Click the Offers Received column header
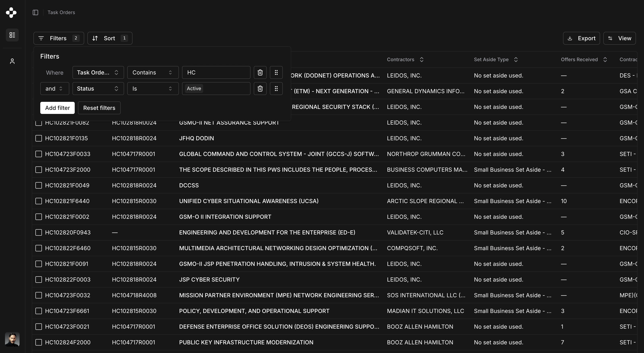Screen dimensions: 644x353 (x=579, y=59)
